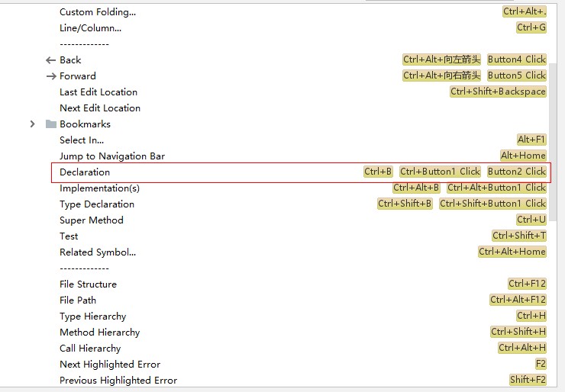Click the Ctrl+Shift+H shortcut badge
Screen dimensions: 565x392
click(518, 332)
